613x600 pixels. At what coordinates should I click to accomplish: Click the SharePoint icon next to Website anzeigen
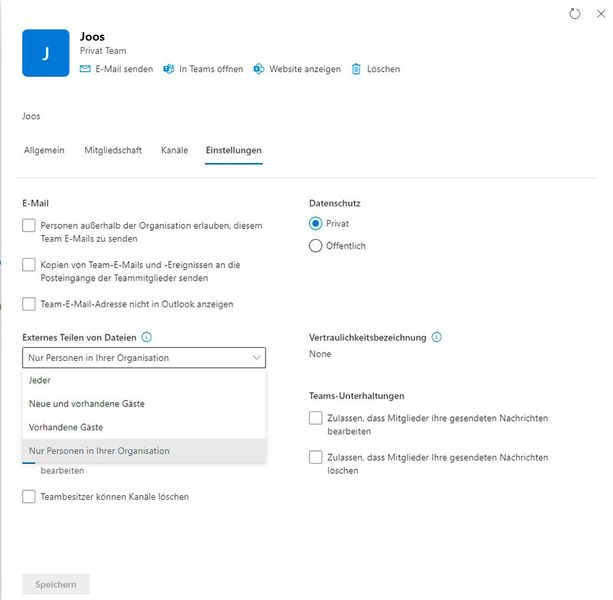click(258, 69)
